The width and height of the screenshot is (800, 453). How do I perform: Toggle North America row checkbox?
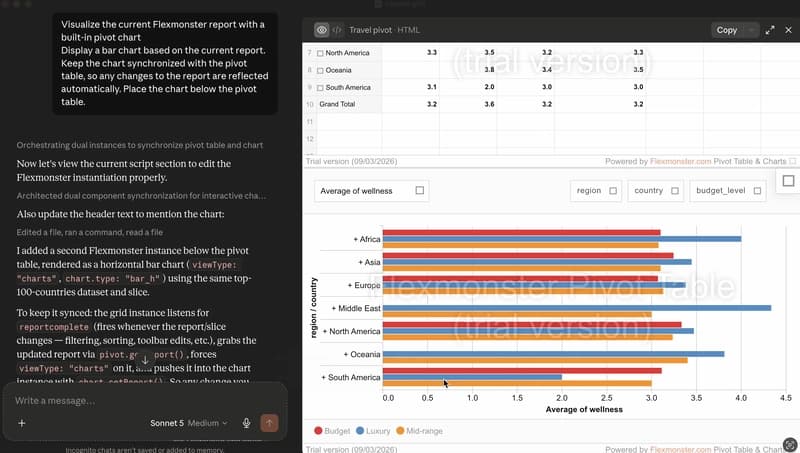point(320,53)
